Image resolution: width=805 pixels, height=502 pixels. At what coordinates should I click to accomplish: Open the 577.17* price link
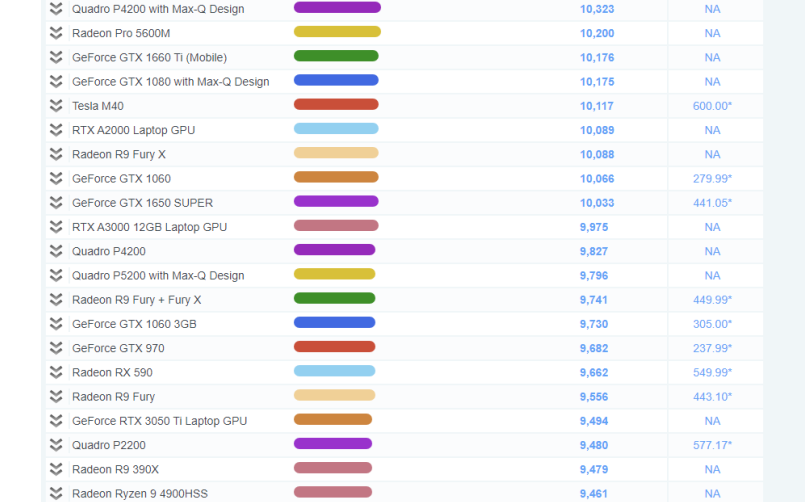click(x=712, y=445)
